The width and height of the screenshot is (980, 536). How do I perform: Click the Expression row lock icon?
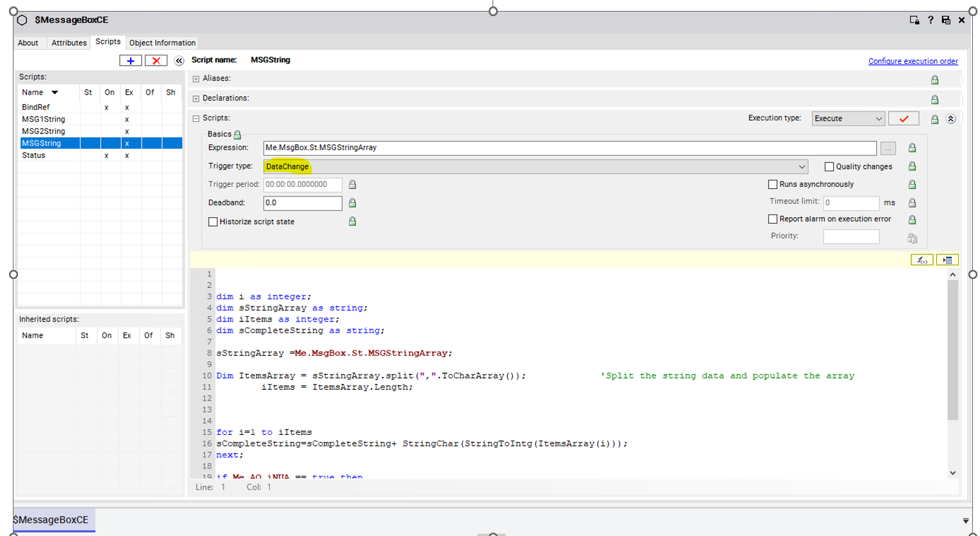tap(912, 148)
